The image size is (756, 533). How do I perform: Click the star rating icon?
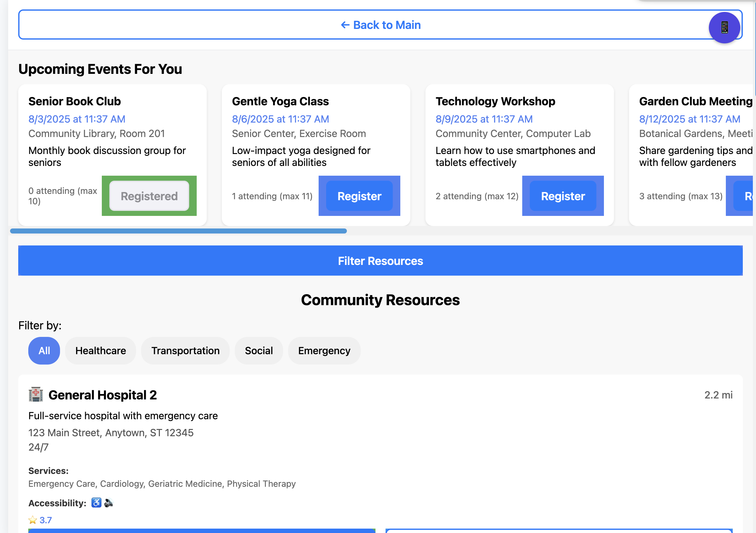33,520
